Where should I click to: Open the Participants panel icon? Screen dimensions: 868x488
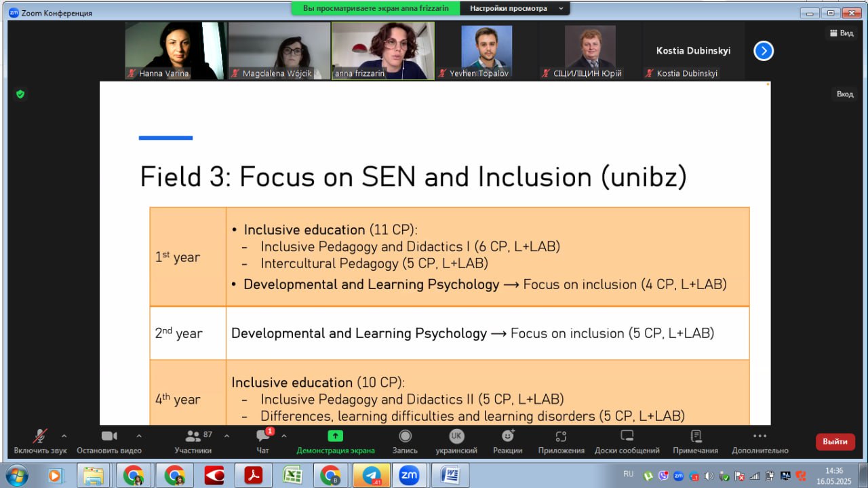(x=193, y=436)
